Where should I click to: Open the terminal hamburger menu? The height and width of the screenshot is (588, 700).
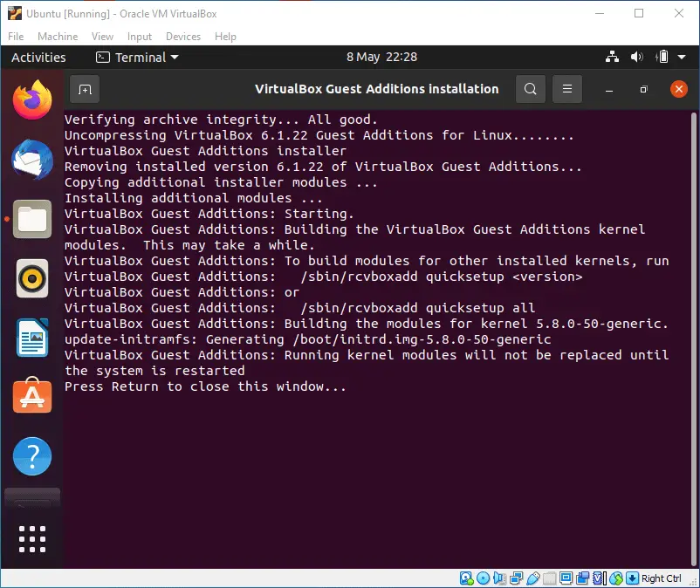click(567, 89)
